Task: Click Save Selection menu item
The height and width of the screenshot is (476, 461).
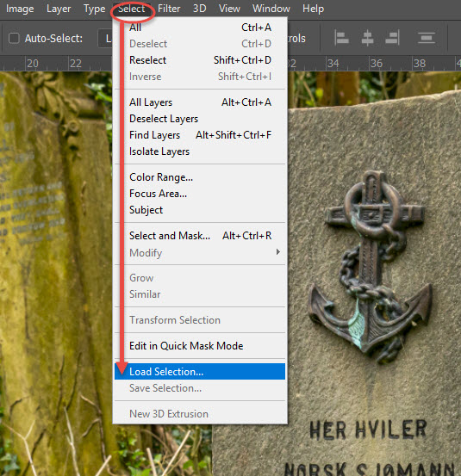Action: (x=200, y=388)
